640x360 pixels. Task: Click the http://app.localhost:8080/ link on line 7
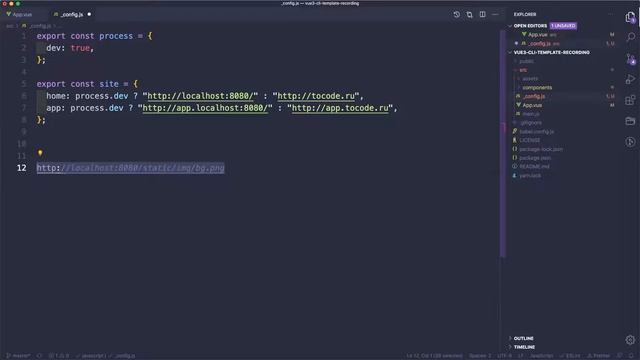205,108
